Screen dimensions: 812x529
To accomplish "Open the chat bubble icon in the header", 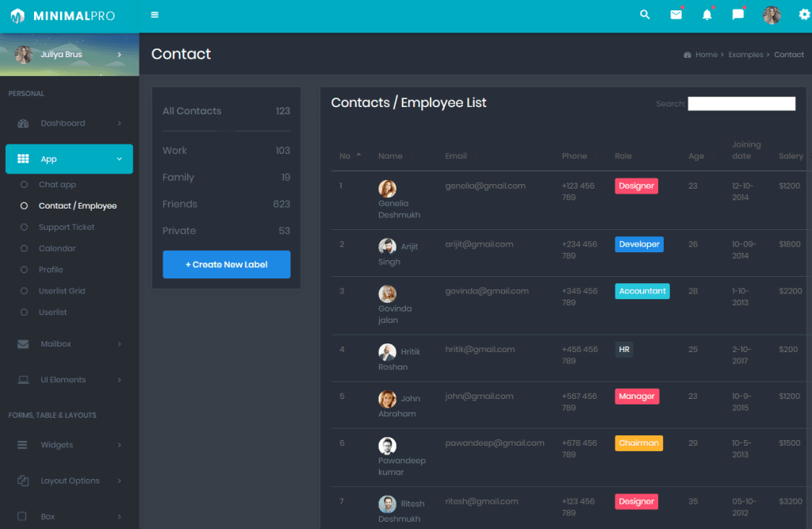I will point(738,14).
